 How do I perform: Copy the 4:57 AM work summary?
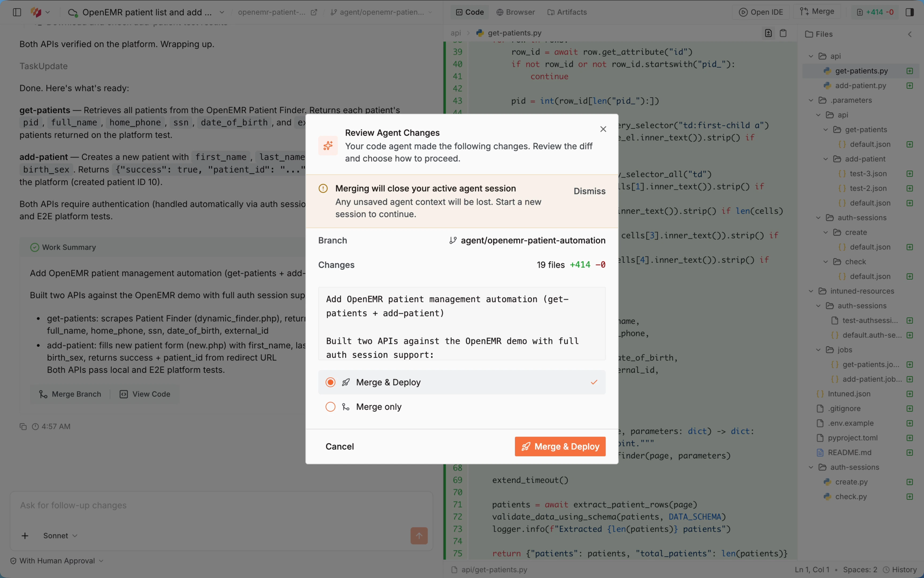pos(23,426)
